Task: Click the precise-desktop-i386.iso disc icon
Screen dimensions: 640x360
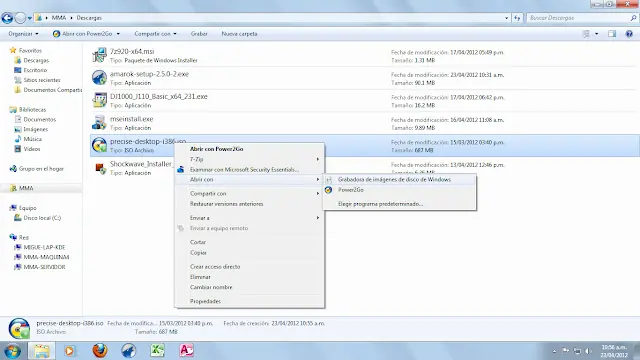Action: (x=99, y=145)
